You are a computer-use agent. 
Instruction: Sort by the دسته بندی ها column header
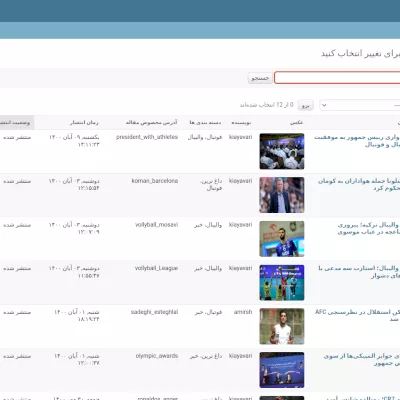click(x=205, y=123)
